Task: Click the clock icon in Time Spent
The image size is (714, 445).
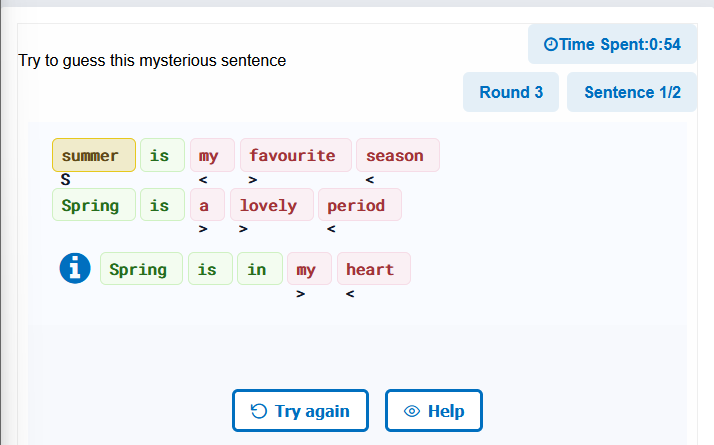Action: click(x=551, y=44)
